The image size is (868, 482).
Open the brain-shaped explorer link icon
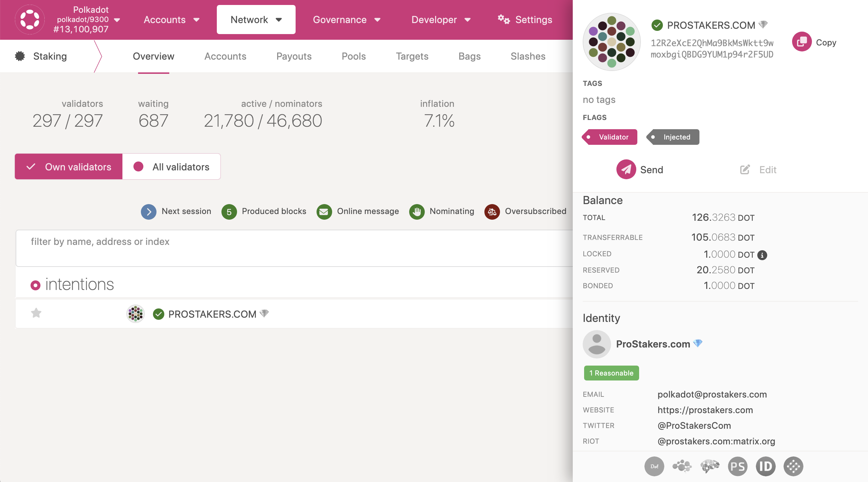(x=710, y=466)
